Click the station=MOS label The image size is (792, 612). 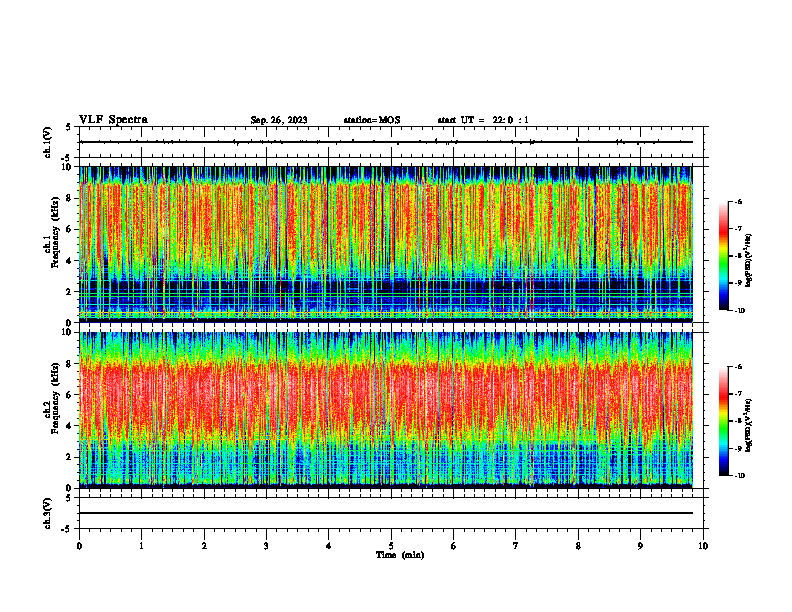372,120
